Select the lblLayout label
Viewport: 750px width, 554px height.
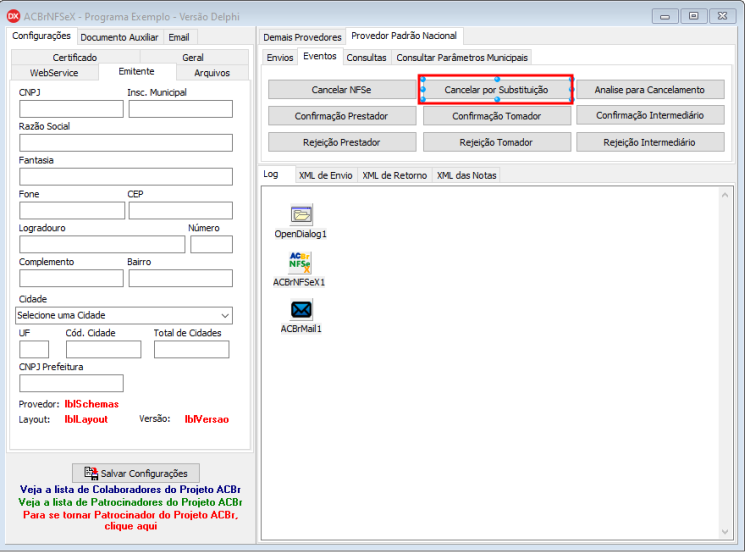tap(86, 420)
